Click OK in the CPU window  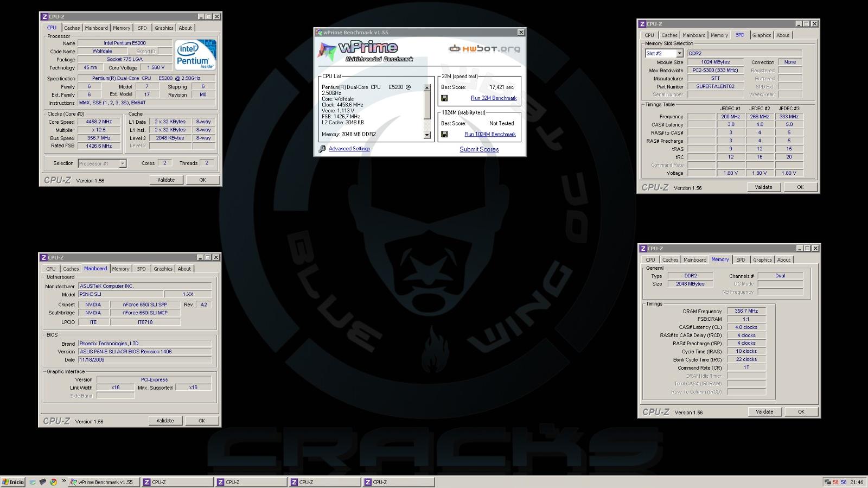coord(202,180)
